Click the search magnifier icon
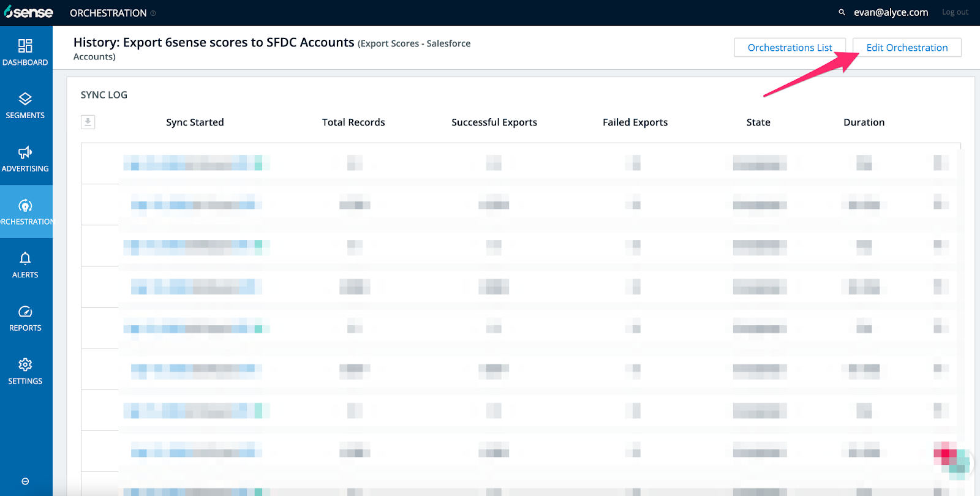The height and width of the screenshot is (496, 980). [x=842, y=12]
